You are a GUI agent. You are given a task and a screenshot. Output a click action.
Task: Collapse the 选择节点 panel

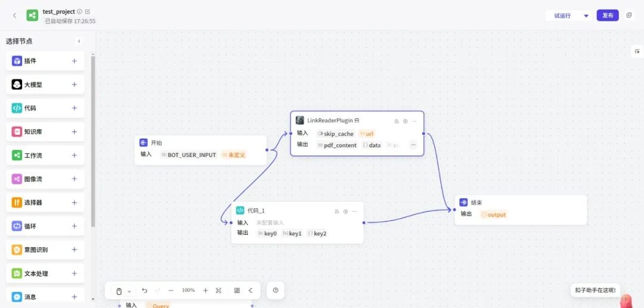[x=79, y=41]
